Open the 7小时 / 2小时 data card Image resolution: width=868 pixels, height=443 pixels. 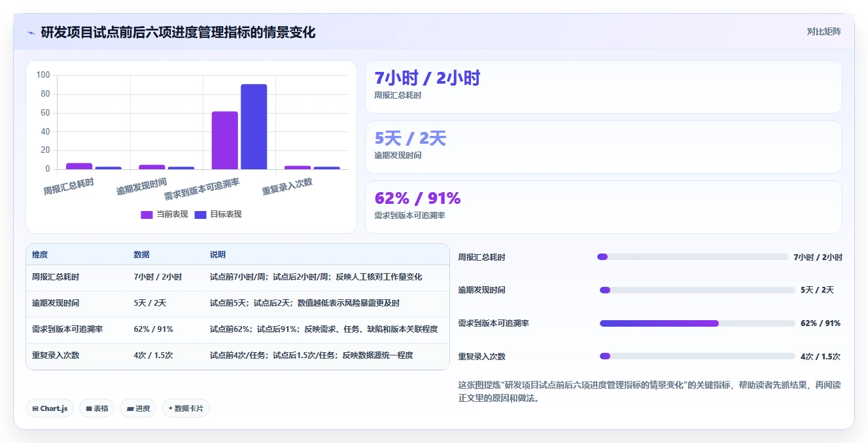pos(603,87)
